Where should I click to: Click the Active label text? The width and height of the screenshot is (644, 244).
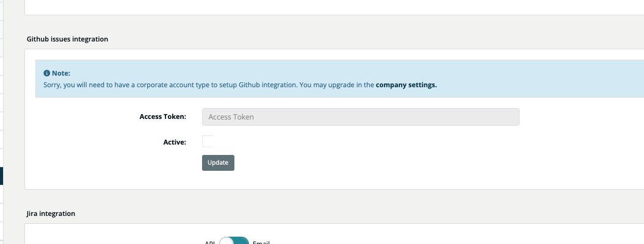point(175,142)
